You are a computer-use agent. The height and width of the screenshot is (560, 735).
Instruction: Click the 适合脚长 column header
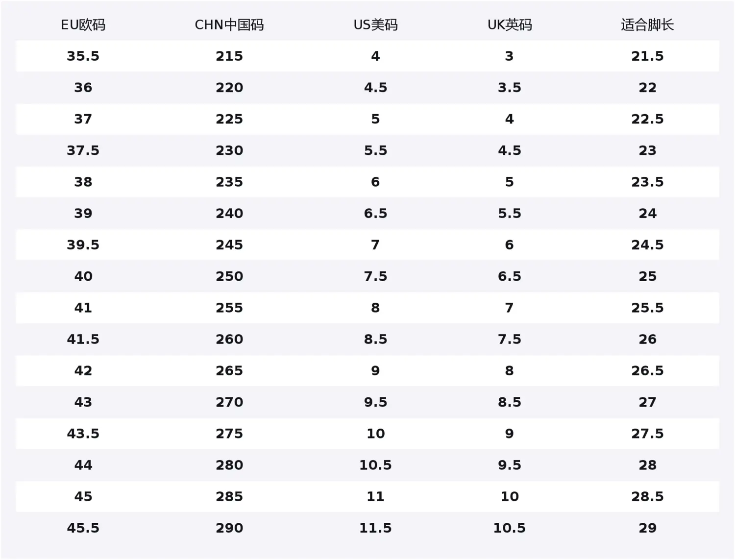pos(647,25)
